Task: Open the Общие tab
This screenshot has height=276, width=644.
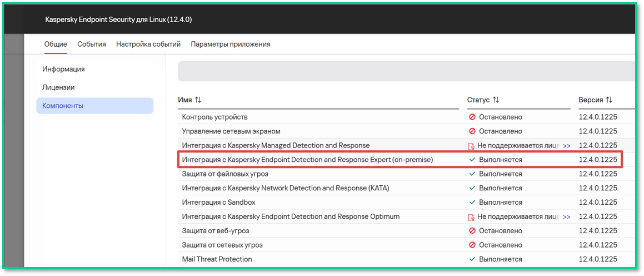Action: 56,45
